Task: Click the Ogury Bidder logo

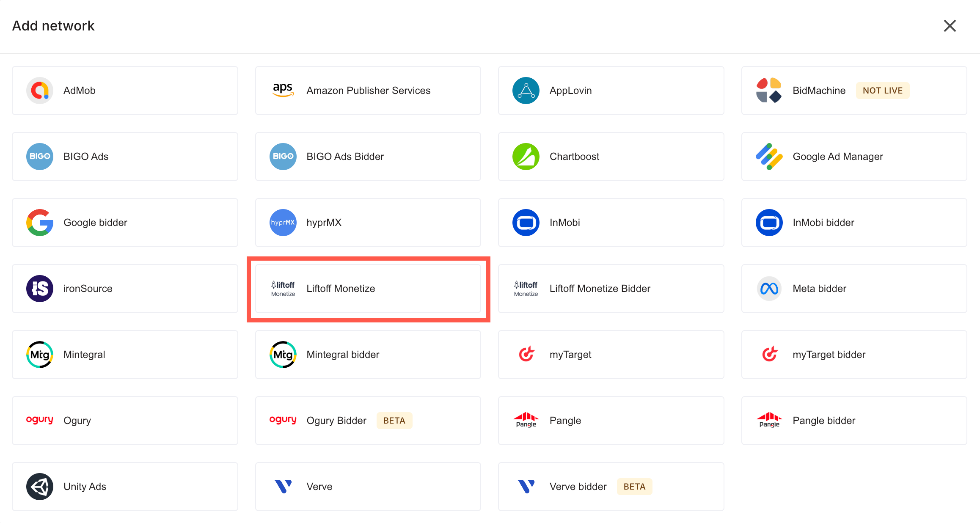Action: pos(283,420)
